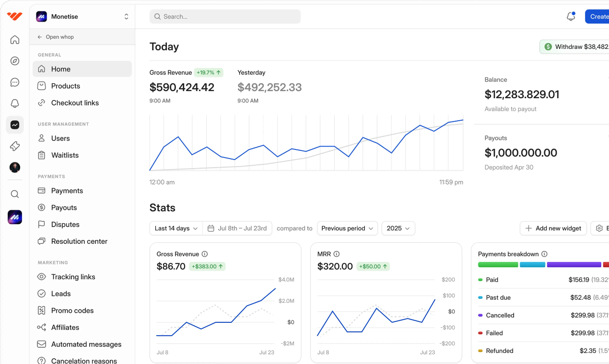
Task: Open the Previous period comparison dropdown
Action: click(347, 228)
